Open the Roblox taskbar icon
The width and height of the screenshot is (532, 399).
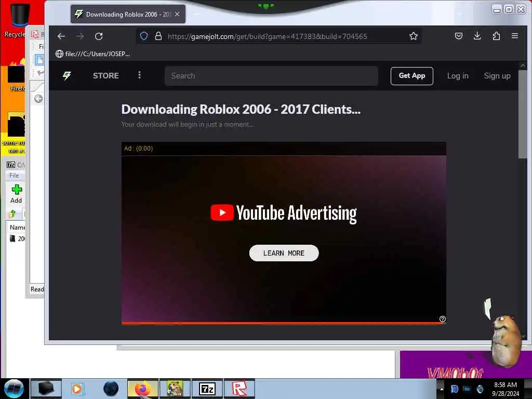[x=240, y=389]
